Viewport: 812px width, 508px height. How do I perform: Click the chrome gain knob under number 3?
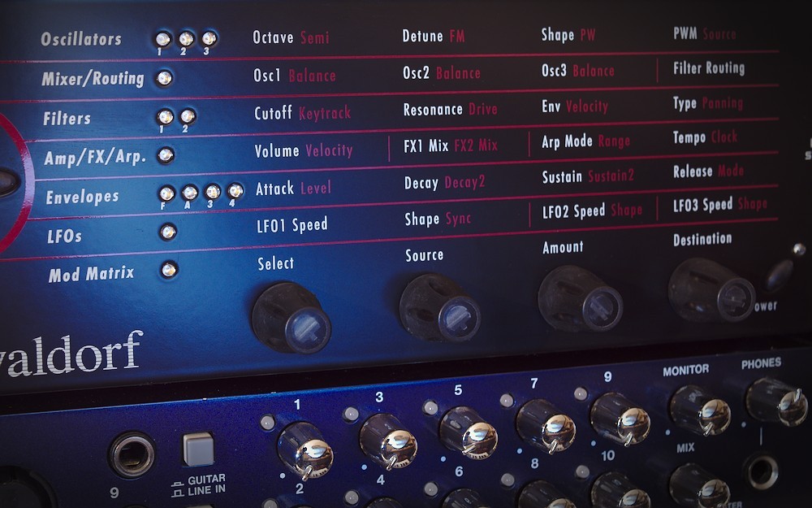pos(388,441)
